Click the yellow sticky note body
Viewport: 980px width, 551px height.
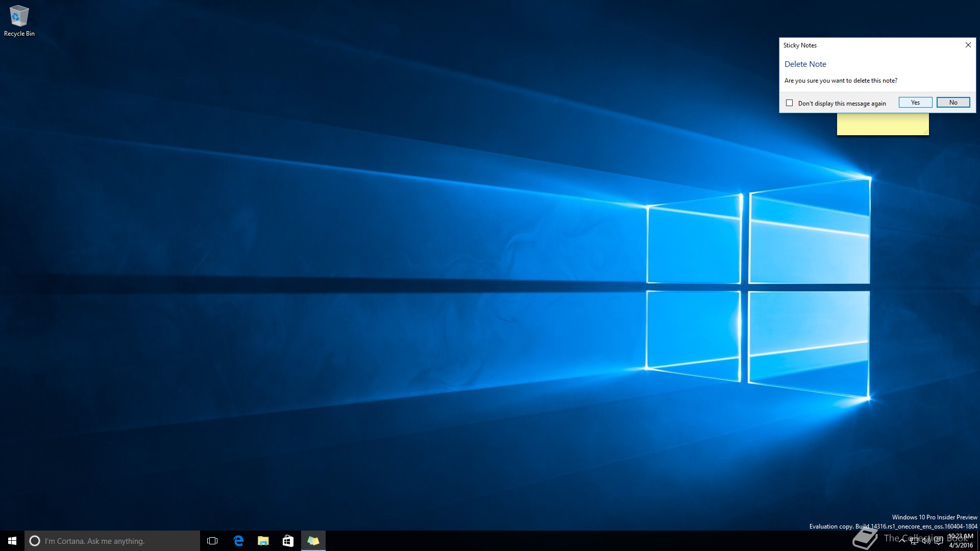883,124
